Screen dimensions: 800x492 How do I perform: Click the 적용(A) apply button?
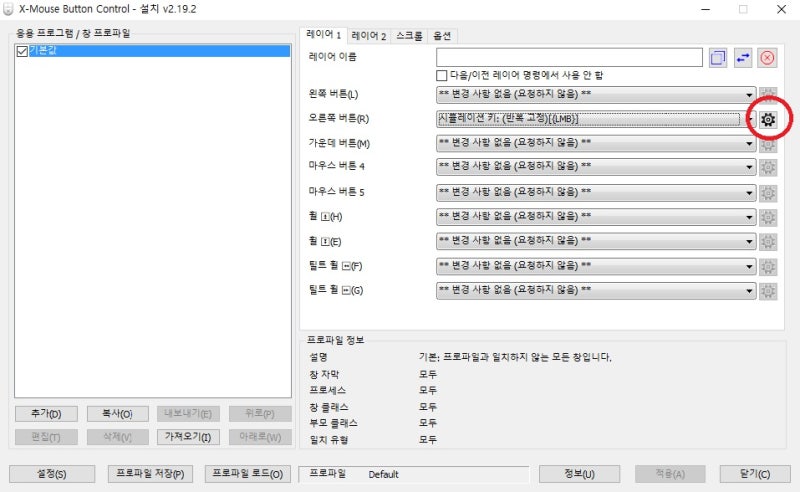click(x=670, y=474)
